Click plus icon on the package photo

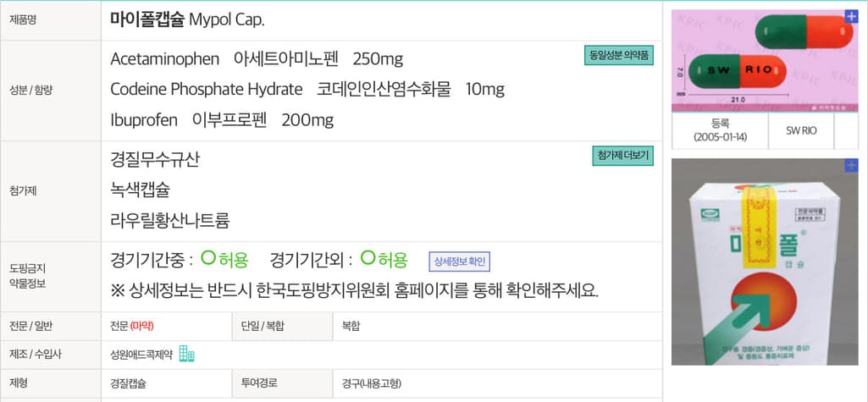pos(850,166)
